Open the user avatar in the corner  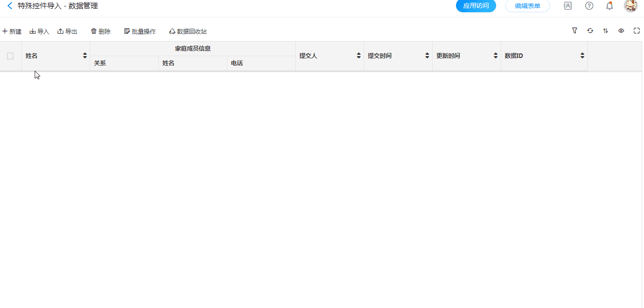(x=631, y=6)
